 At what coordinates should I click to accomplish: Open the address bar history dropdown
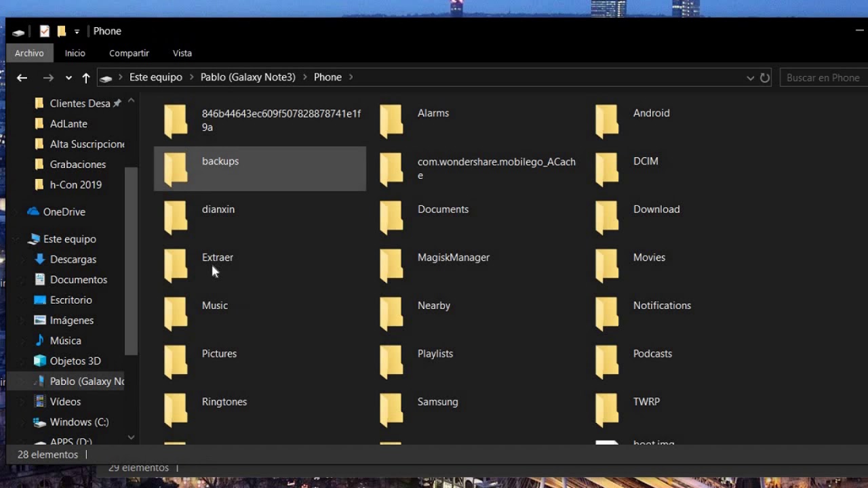click(x=750, y=78)
